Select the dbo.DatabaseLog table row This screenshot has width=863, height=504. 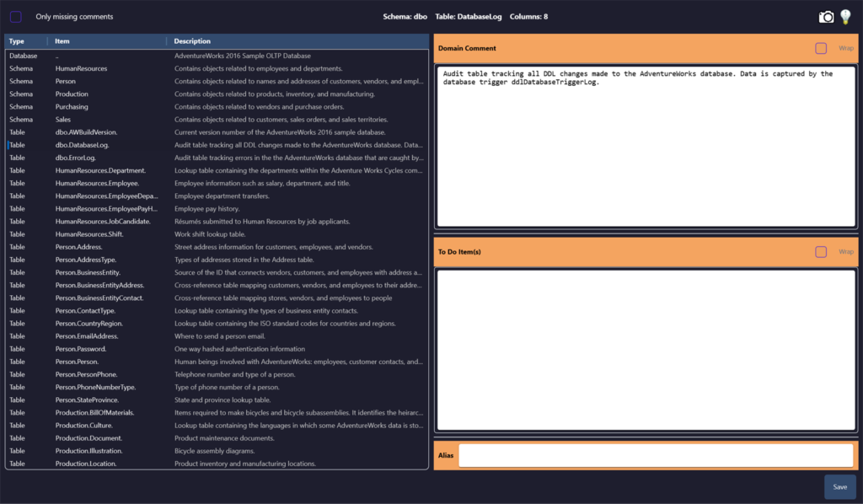(x=217, y=145)
